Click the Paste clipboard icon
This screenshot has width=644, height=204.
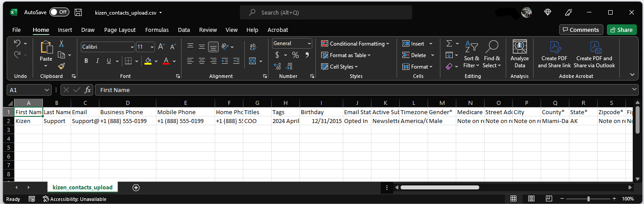[46, 47]
